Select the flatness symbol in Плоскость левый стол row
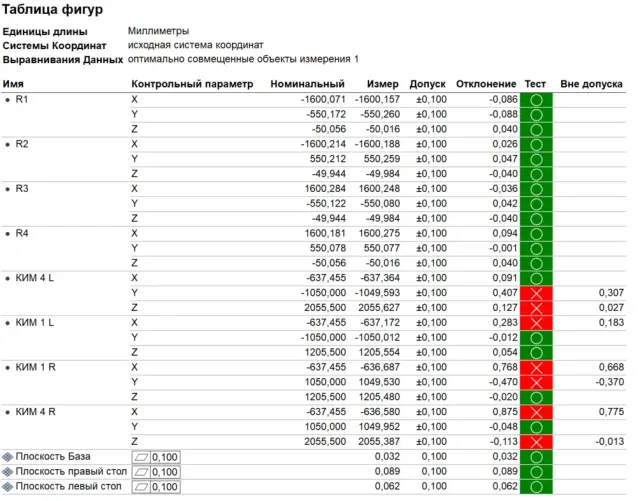Image resolution: width=640 pixels, height=501 pixels. (141, 487)
